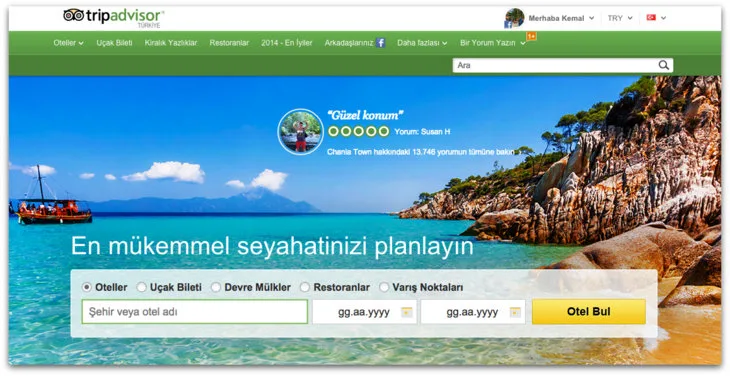Click the Otel Bul button

point(589,311)
